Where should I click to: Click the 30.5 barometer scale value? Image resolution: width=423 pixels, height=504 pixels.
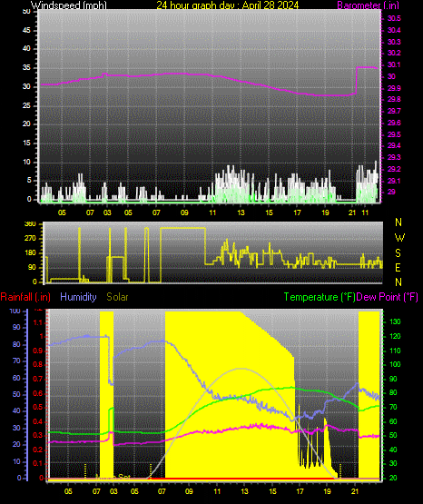point(394,19)
